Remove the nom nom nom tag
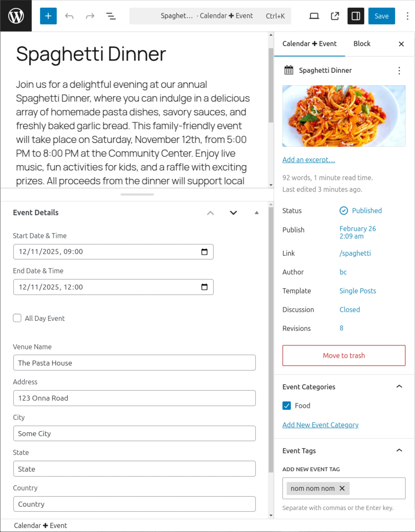The width and height of the screenshot is (415, 532). (342, 488)
